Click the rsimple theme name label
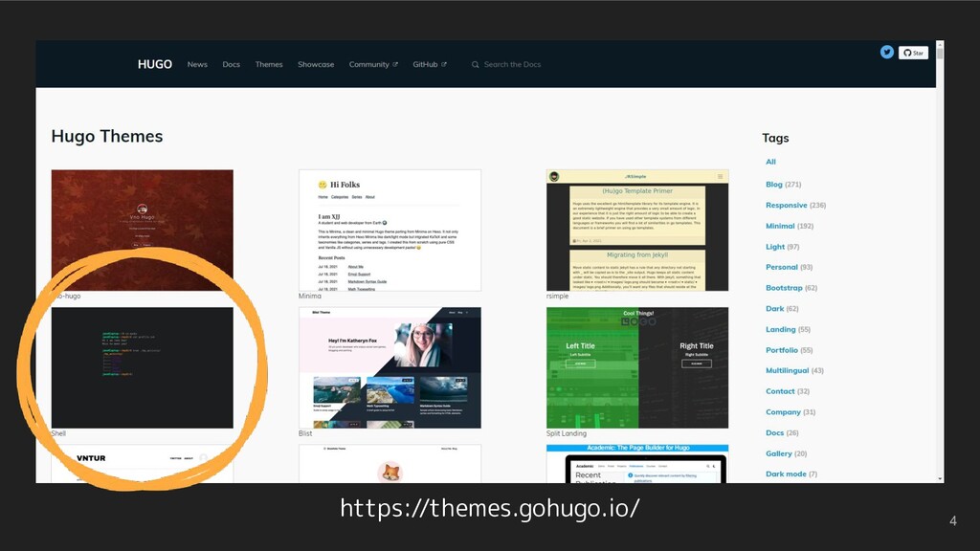This screenshot has height=551, width=980. pyautogui.click(x=558, y=297)
